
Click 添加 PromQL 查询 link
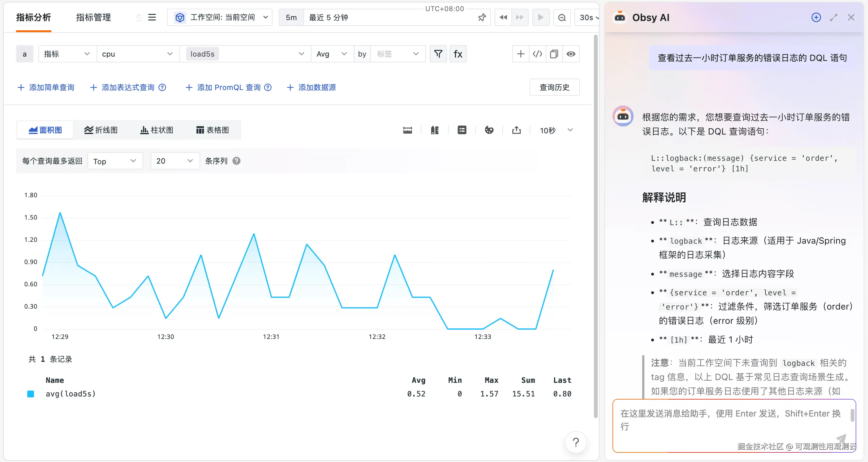229,88
